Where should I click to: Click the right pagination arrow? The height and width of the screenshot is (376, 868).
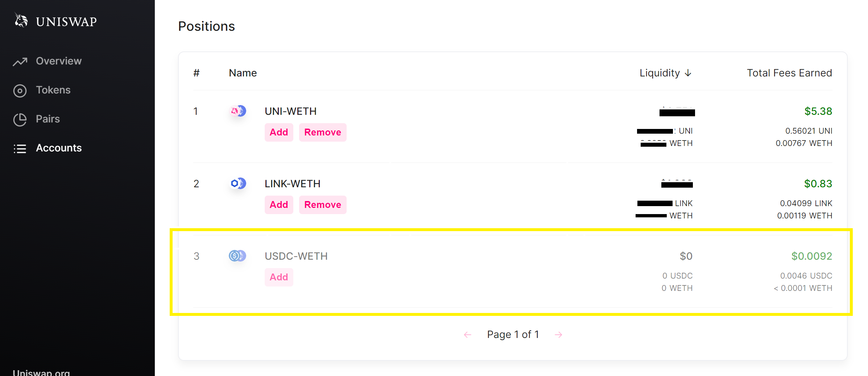click(x=558, y=334)
